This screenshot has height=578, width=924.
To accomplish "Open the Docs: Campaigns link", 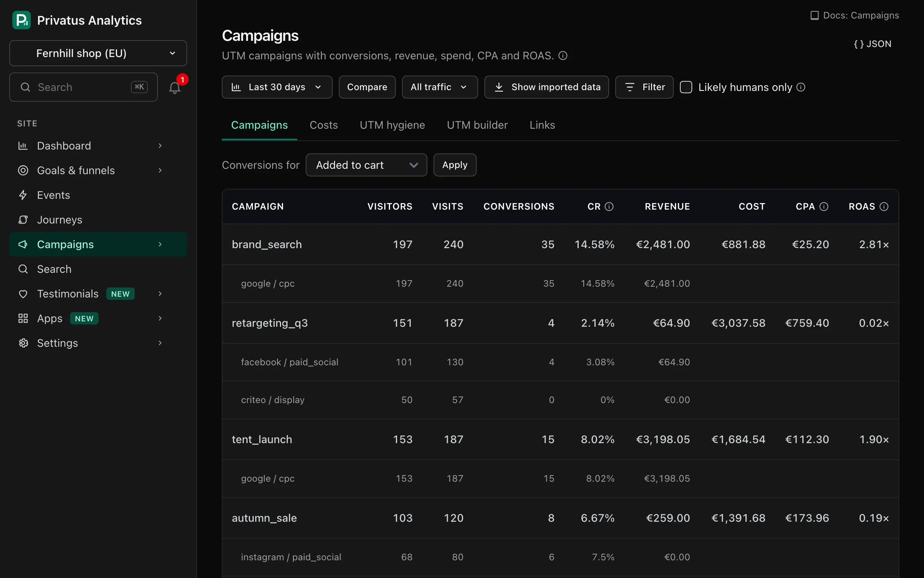I will [x=855, y=15].
